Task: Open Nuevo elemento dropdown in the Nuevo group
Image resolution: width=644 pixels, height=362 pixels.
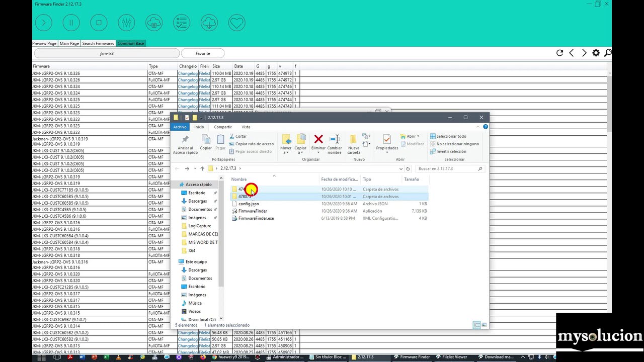Action: [x=366, y=136]
